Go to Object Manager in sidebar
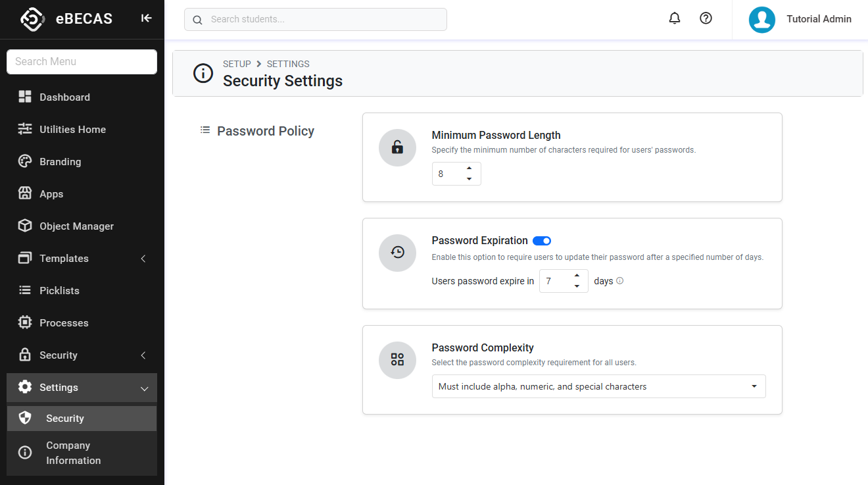868x485 pixels. [76, 226]
